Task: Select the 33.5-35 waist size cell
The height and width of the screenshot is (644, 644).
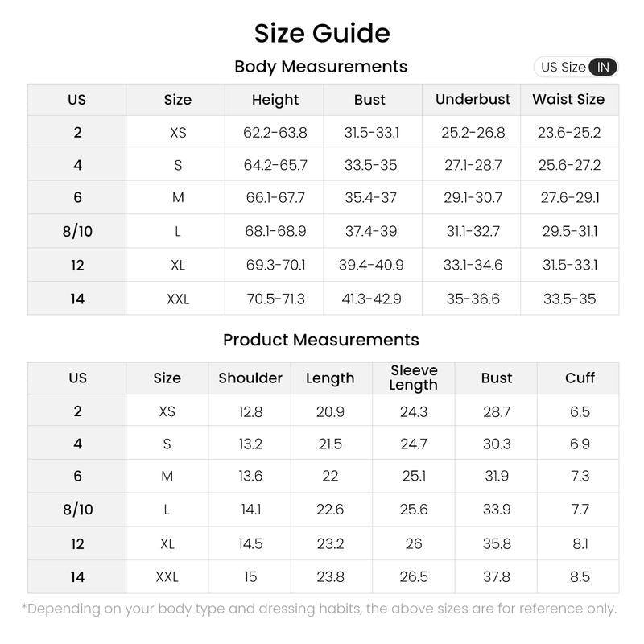Action: coord(569,299)
